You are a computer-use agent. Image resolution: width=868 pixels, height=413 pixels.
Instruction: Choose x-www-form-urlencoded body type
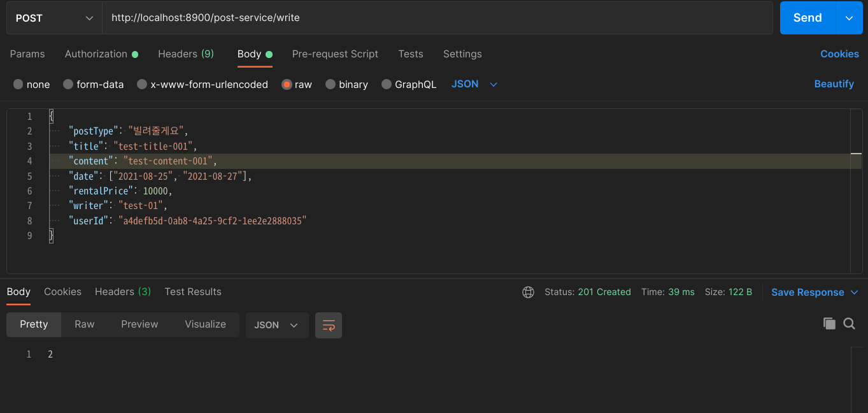203,84
